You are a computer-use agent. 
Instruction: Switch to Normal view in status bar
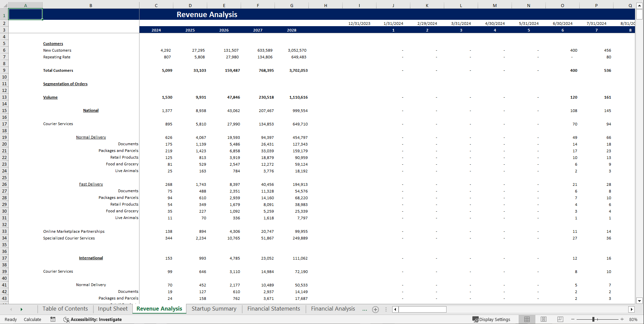coord(527,319)
